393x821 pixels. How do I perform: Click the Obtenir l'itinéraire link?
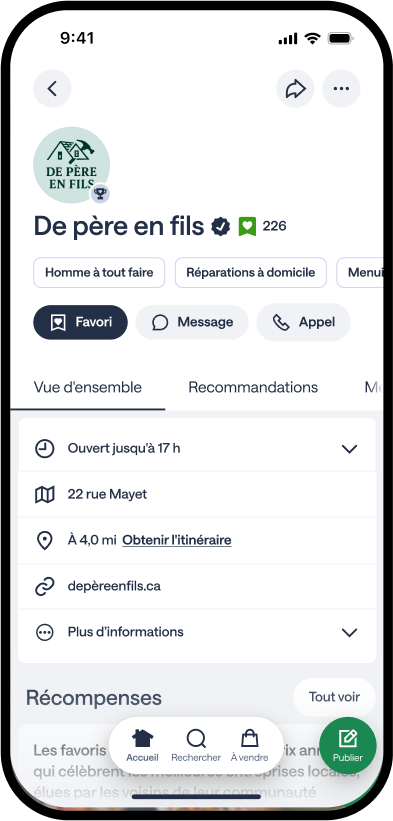coord(177,540)
